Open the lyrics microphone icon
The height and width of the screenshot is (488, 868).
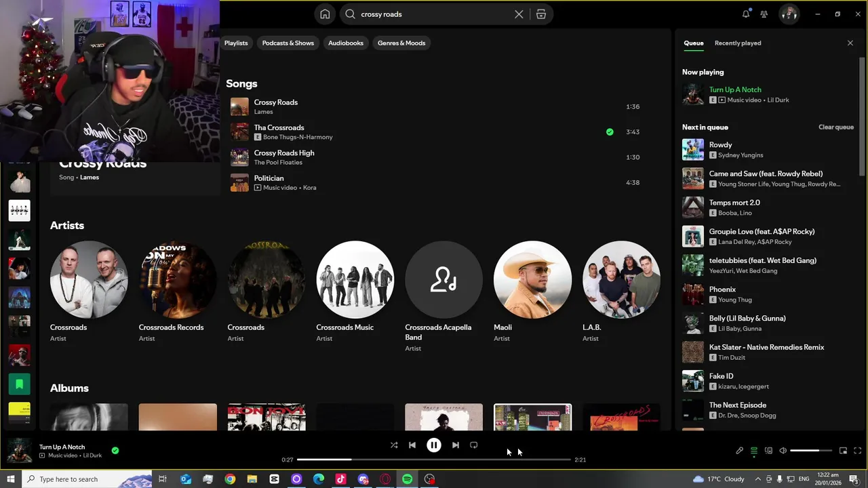click(740, 451)
